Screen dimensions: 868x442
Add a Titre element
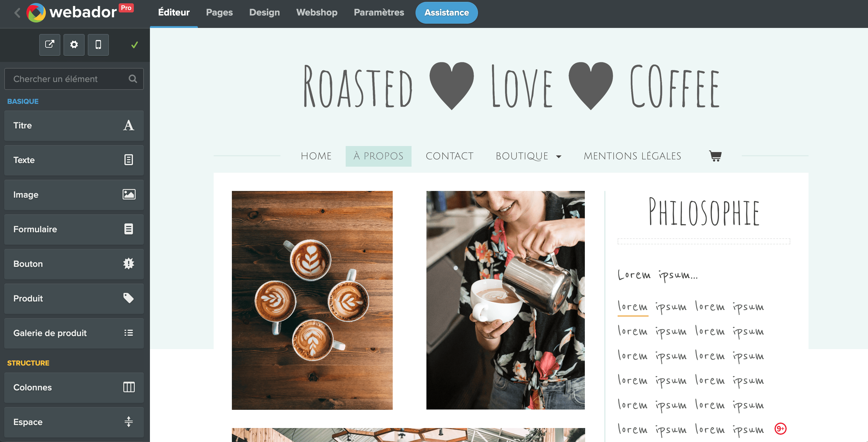[x=74, y=125]
